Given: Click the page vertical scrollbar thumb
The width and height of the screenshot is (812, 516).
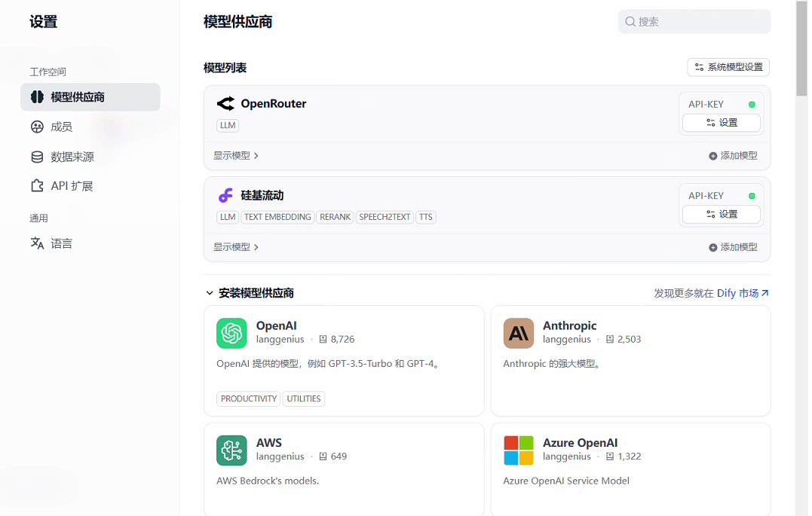Looking at the screenshot, I should tap(801, 48).
